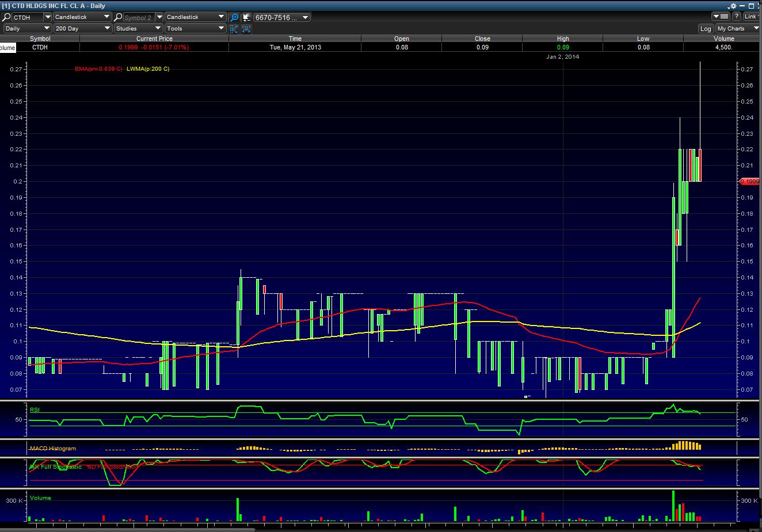Toggle the Log scale button
Screen dimensions: 762x532
706,29
